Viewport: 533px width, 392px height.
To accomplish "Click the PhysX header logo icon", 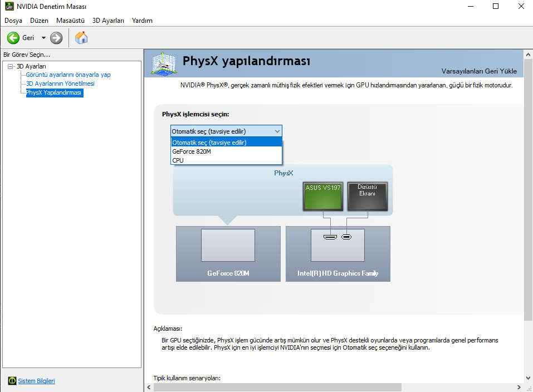I will [x=164, y=63].
